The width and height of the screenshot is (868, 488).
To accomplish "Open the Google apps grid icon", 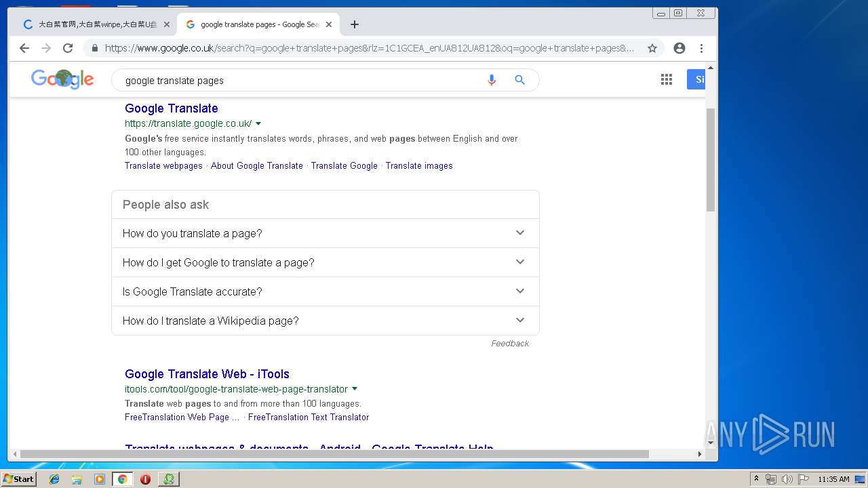I will point(667,79).
